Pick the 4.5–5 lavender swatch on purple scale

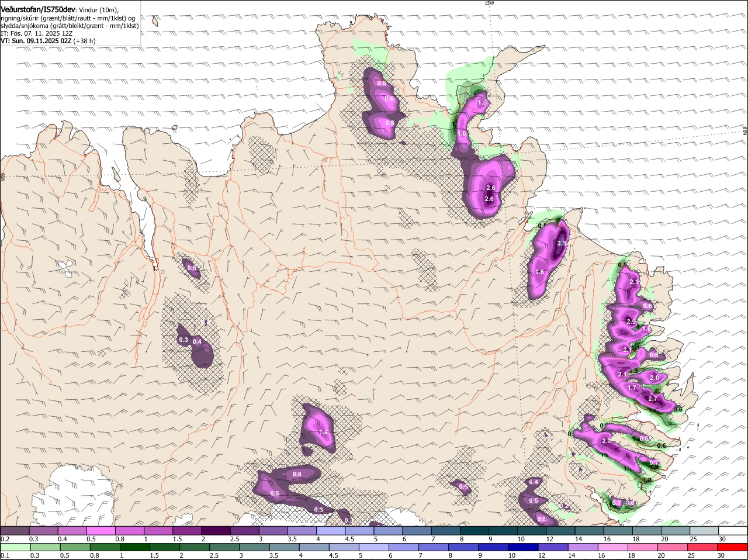pyautogui.click(x=359, y=531)
